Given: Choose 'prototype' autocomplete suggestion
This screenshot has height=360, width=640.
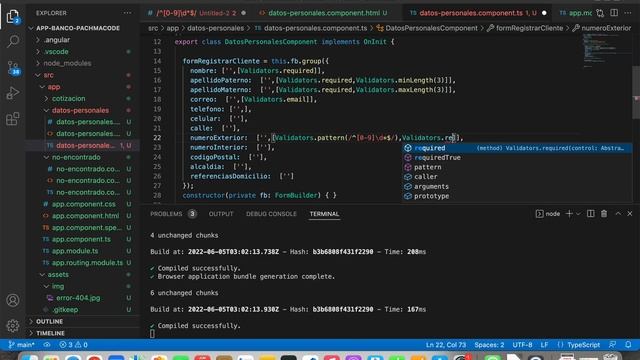Looking at the screenshot, I should (517, 196).
